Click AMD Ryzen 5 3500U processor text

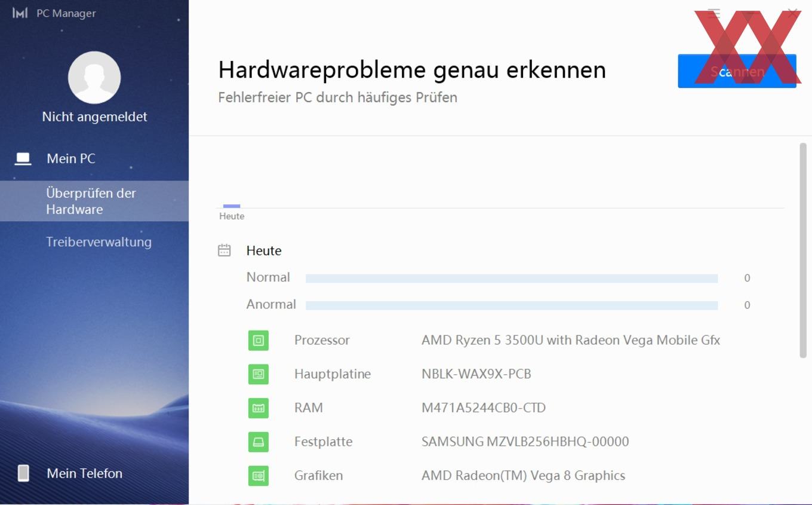(571, 340)
